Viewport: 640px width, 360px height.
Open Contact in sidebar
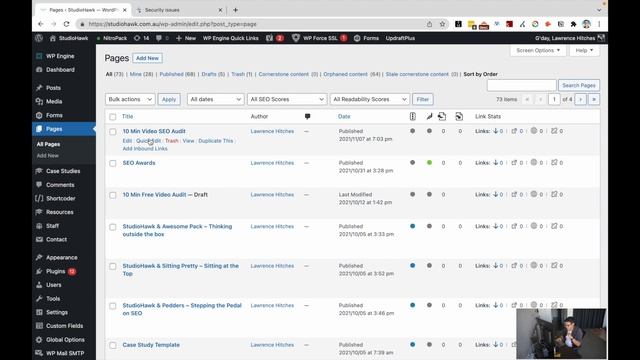click(x=56, y=239)
